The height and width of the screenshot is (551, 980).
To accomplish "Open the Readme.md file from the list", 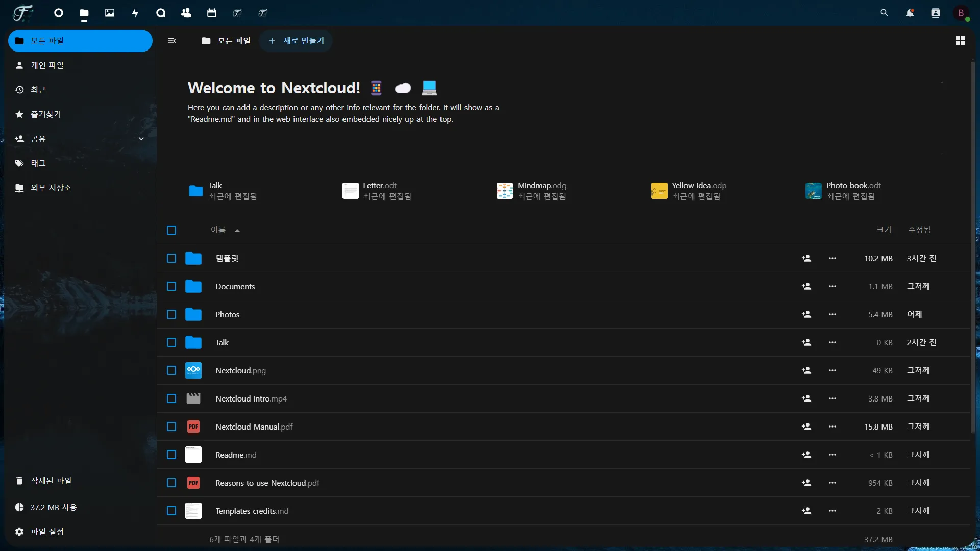I will [236, 455].
